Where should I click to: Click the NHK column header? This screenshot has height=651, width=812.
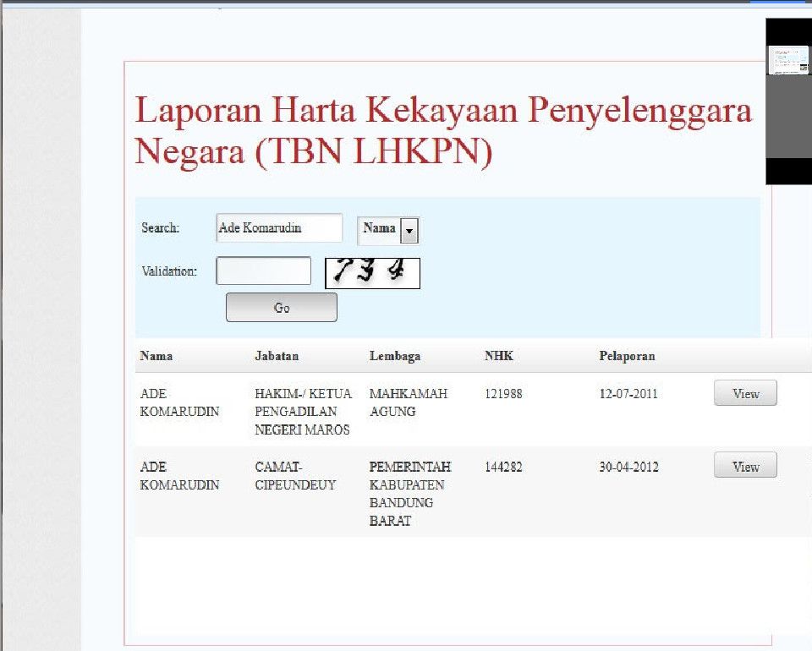point(499,356)
